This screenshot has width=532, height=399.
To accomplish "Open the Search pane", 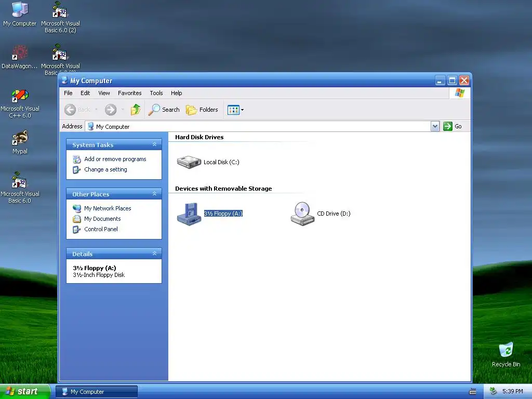I will click(x=164, y=110).
